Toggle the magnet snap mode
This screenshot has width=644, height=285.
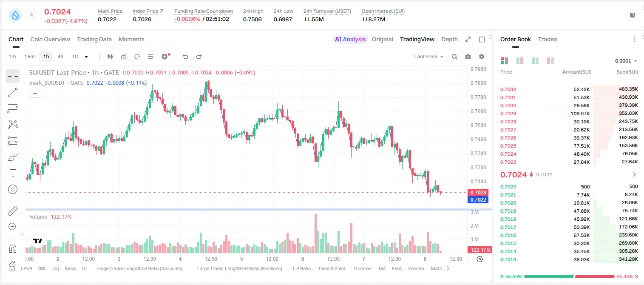[13, 248]
